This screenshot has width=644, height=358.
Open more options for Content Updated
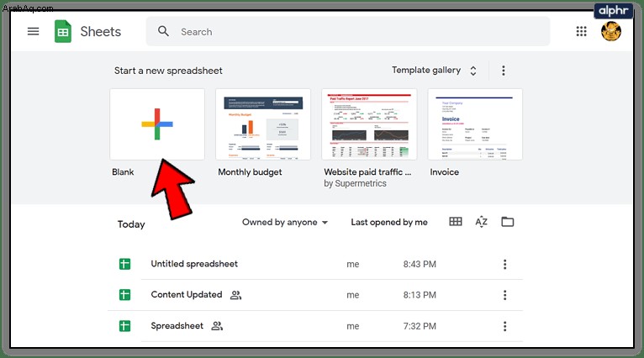click(x=504, y=295)
